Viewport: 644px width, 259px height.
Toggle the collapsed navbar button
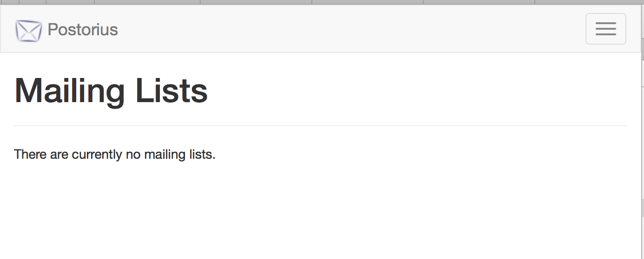605,29
